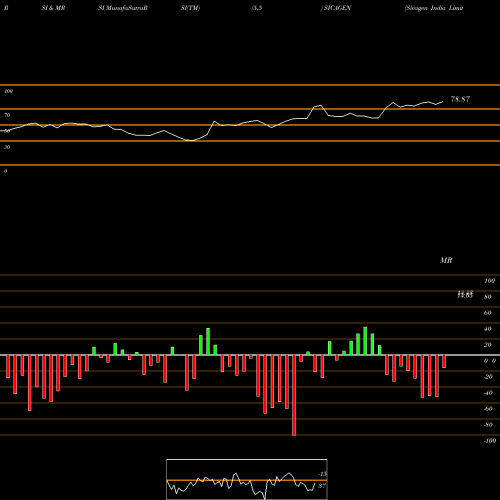Click the MR axis label 80
The height and width of the screenshot is (500, 500).
487,297
